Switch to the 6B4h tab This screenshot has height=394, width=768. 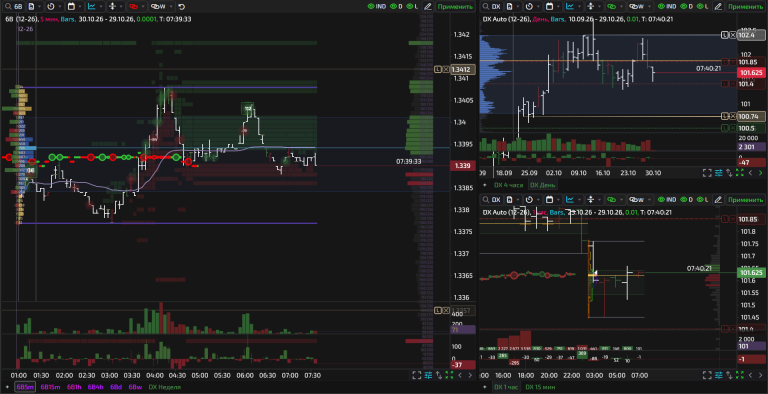96,387
